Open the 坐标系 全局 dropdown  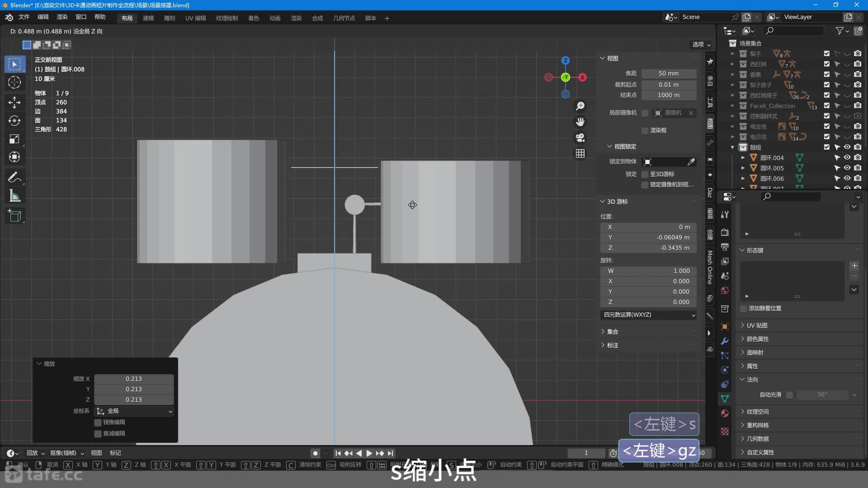[134, 411]
